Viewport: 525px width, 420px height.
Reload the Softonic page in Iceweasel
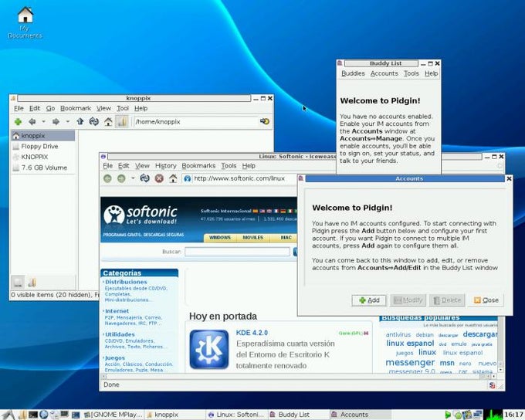(144, 178)
